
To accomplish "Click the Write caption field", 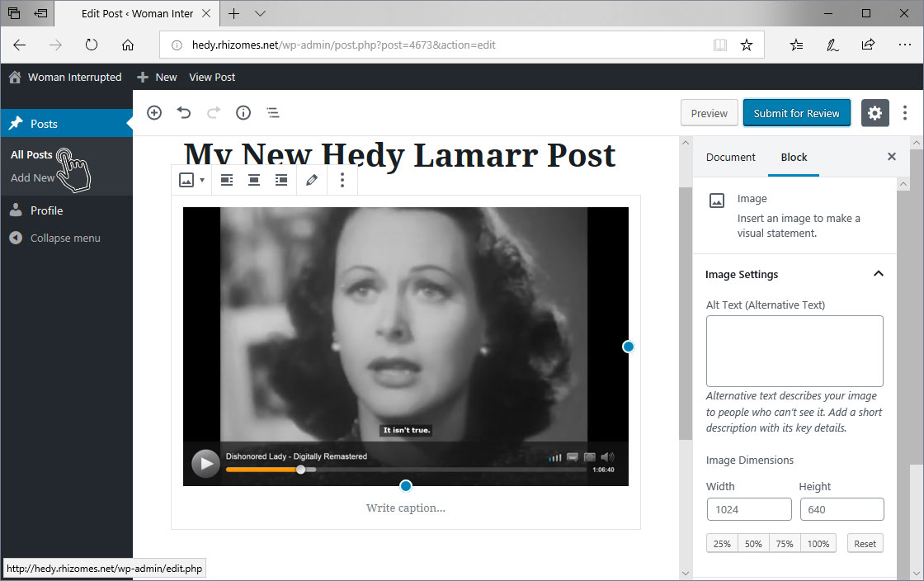I will tap(405, 508).
